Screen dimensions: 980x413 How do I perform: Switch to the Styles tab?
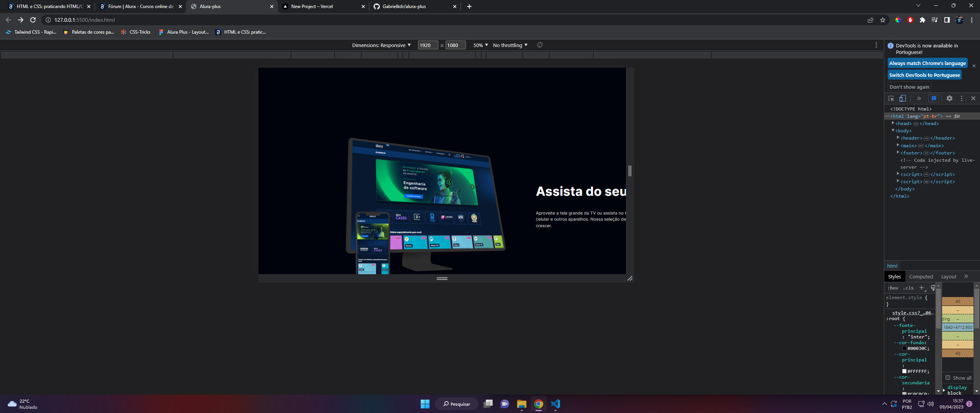point(894,277)
